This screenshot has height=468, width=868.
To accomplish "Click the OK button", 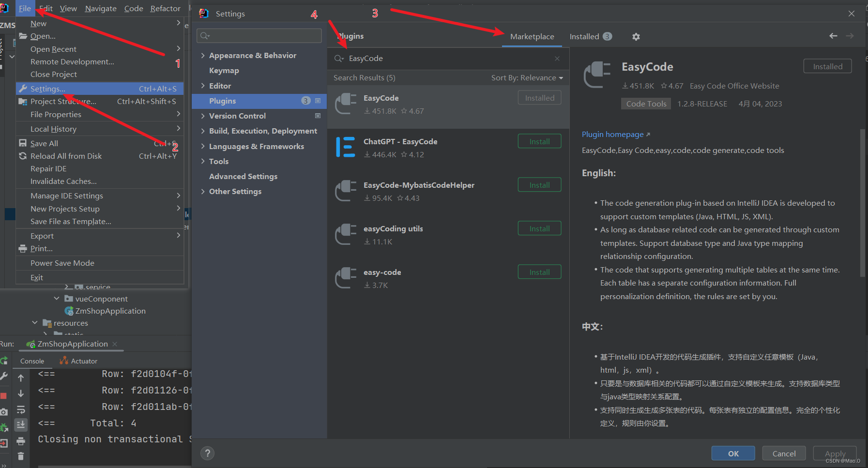I will [733, 453].
